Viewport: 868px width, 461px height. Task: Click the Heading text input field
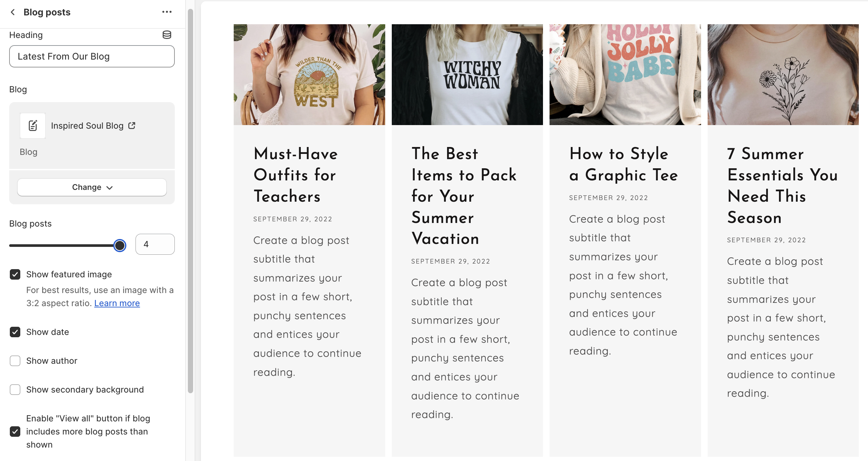[92, 56]
